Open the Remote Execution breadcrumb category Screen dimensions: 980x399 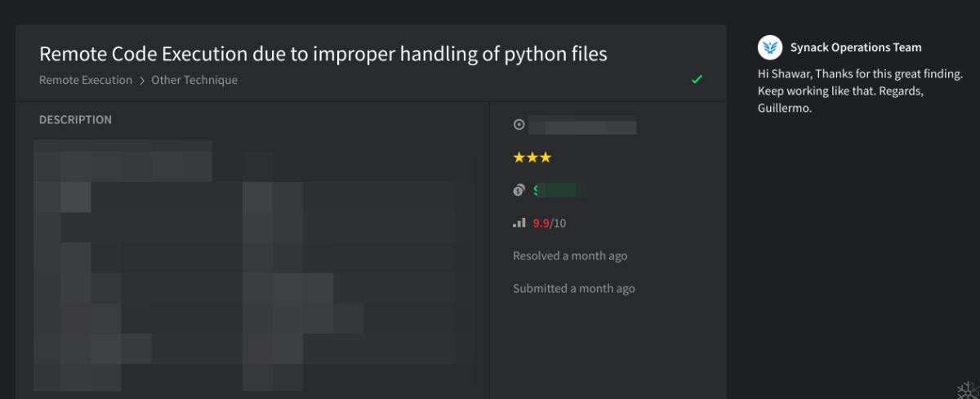(x=86, y=80)
